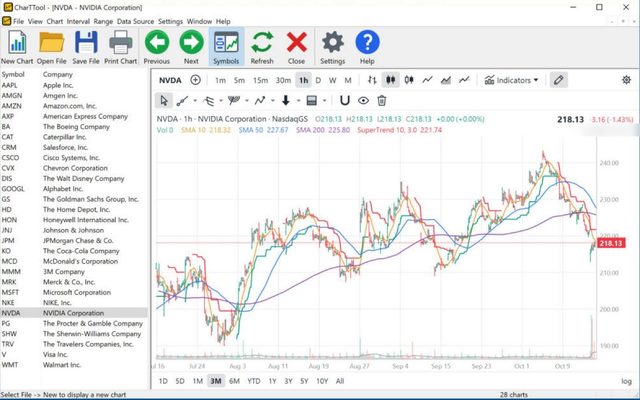Toggle the magnet snap mode icon

coord(345,100)
